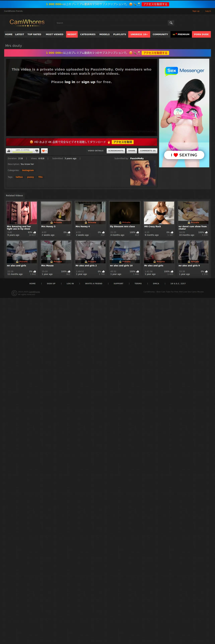Viewport: 215px width, 644px height.
Task: Open the HOME menu item
Action: pos(9,34)
